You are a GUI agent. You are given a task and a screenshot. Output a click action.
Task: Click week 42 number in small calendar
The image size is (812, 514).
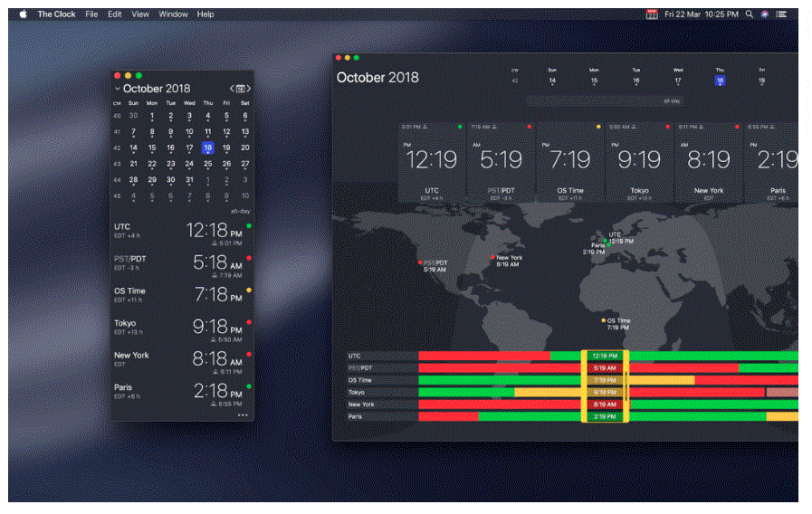pos(117,148)
